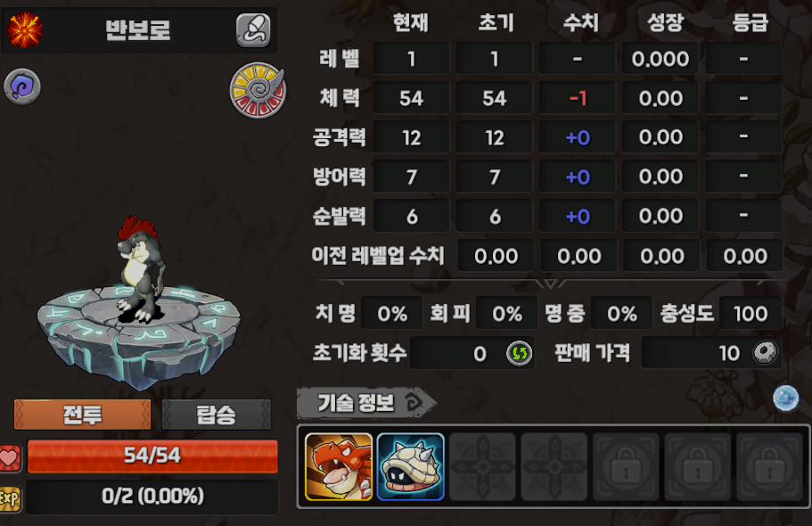Screen dimensions: 812x526
Task: Click the stone coin icon by 판매 가격
Action: [766, 353]
